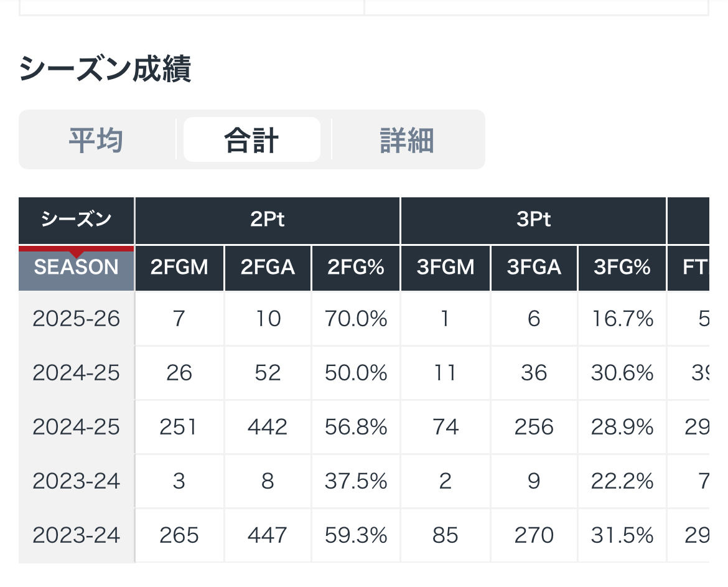Click the シーズン header cell
The height and width of the screenshot is (587, 728).
point(77,220)
